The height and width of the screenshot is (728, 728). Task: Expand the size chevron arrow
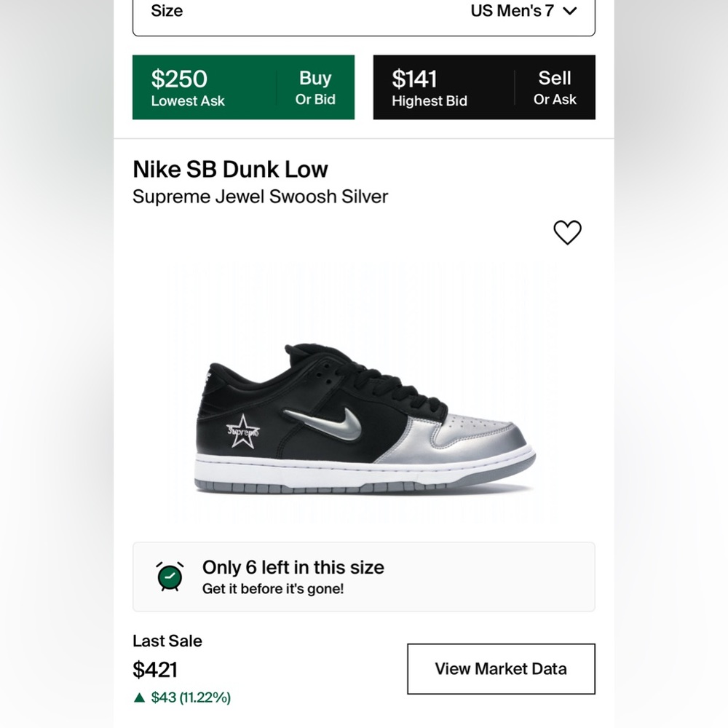point(570,11)
